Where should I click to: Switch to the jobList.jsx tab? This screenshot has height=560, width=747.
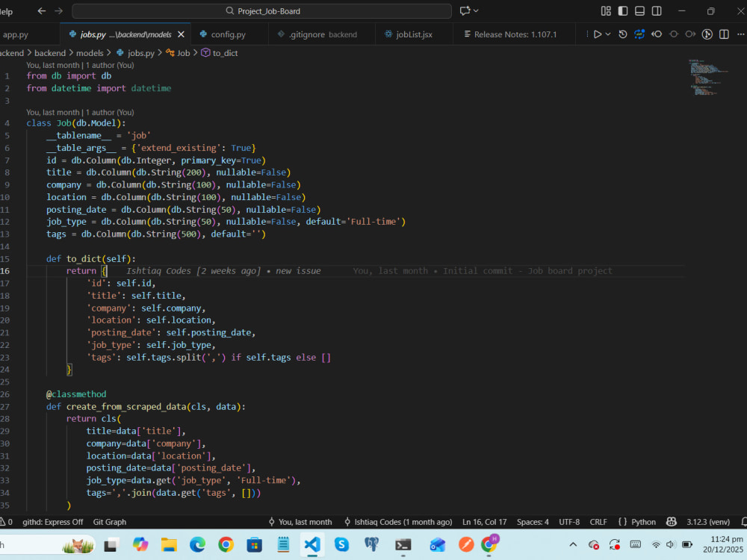pos(414,34)
